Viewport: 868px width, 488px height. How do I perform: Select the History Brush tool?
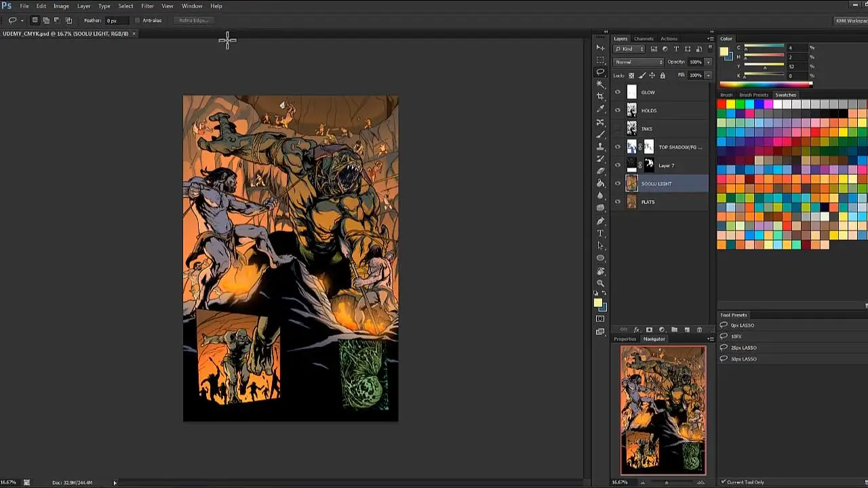(x=600, y=159)
